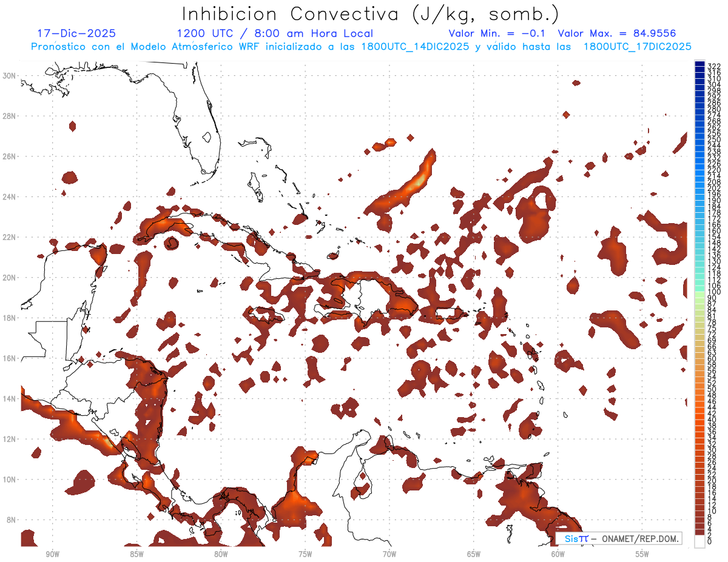The image size is (728, 562).
Task: Click the color scale value "0"
Action: pyautogui.click(x=710, y=541)
